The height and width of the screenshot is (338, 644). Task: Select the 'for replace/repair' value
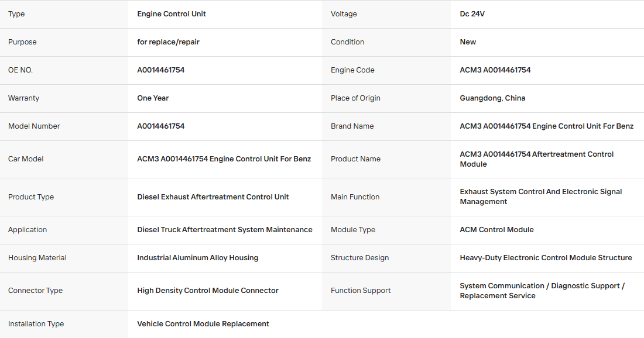[x=169, y=42]
